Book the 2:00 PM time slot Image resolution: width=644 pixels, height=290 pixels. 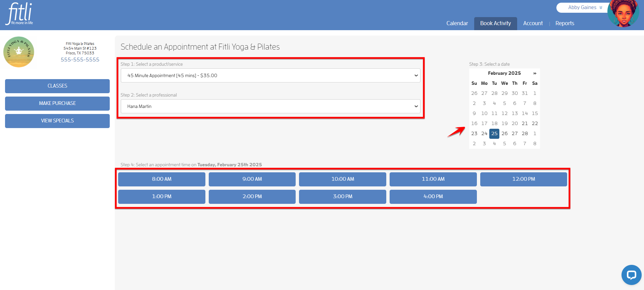252,197
